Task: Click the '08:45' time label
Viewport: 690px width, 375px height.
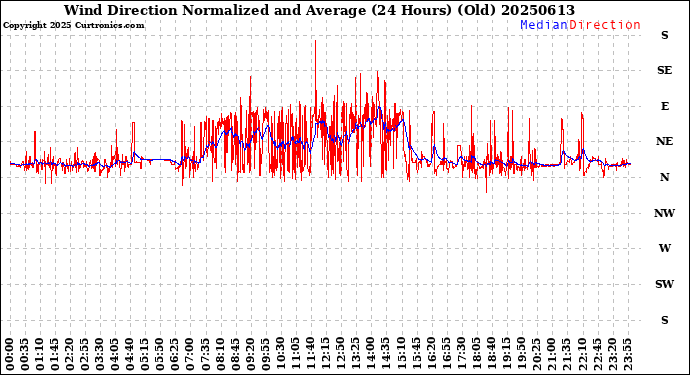Action: click(x=235, y=354)
